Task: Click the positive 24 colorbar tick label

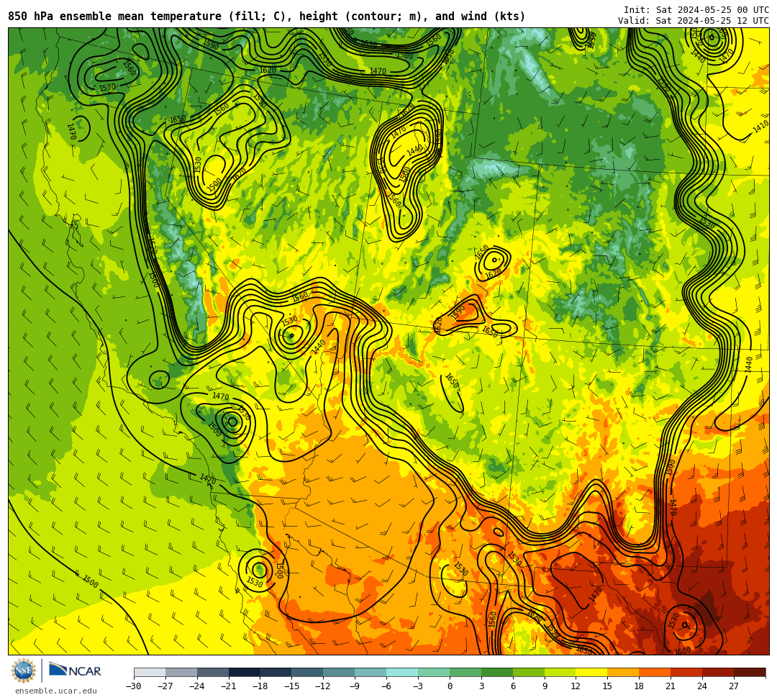Action: coord(702,686)
